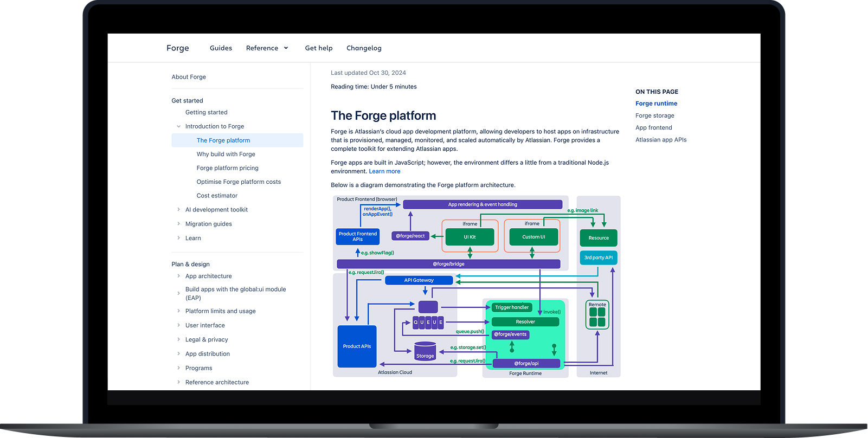The image size is (868, 438).
Task: Open Why build with Forge page
Action: pyautogui.click(x=226, y=154)
